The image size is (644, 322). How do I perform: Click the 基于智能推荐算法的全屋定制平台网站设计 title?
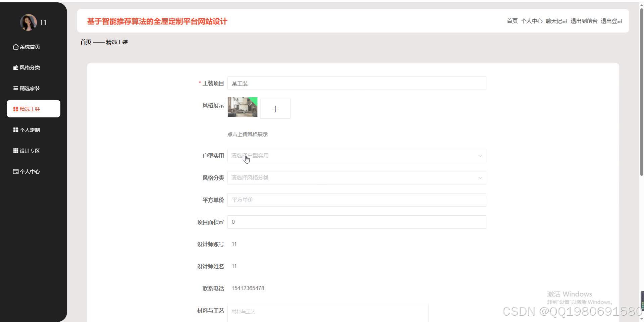click(x=157, y=21)
